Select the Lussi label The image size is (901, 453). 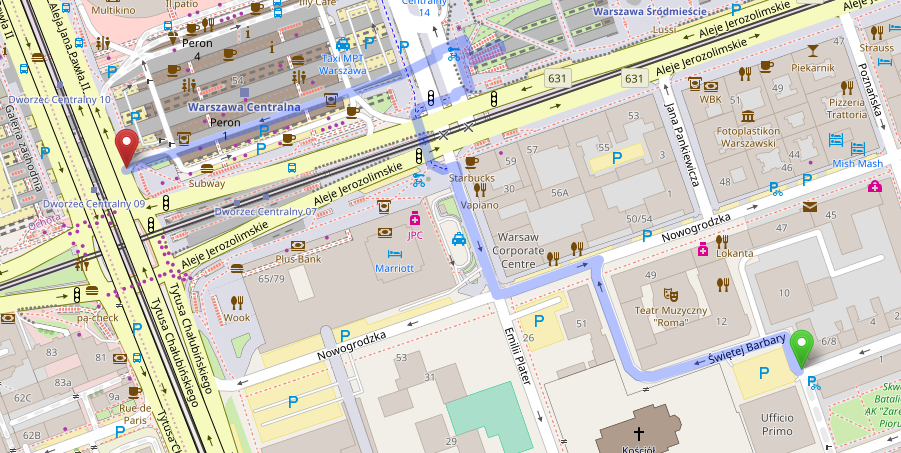(664, 29)
